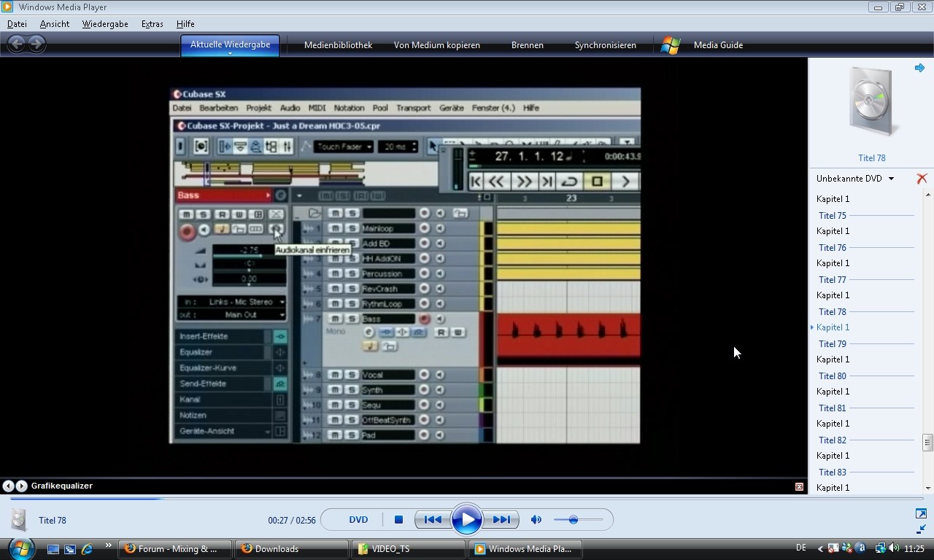Viewport: 934px width, 560px height.
Task: Open the Wiedergabe menu
Action: pyautogui.click(x=105, y=24)
